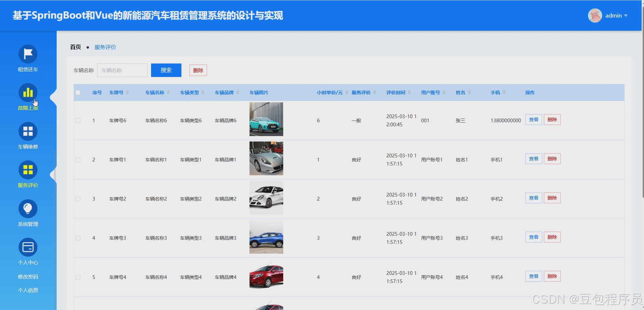
Task: Open the admin avatar picture
Action: click(594, 15)
